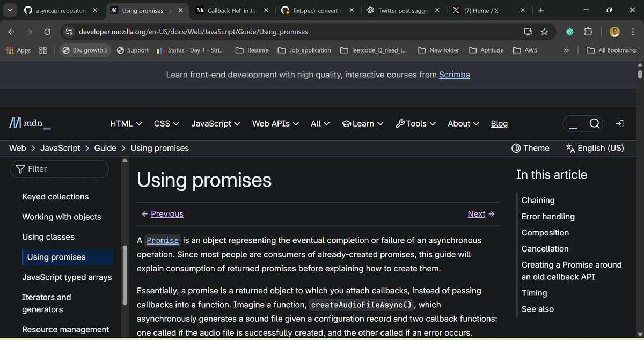Screen dimensions: 644x340
Task: Expand the HTML menu
Action: (126, 124)
